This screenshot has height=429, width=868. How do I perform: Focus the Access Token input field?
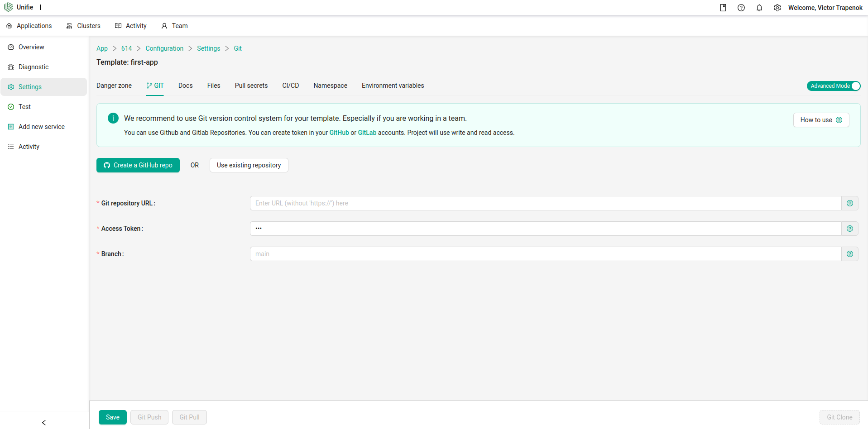pos(546,229)
